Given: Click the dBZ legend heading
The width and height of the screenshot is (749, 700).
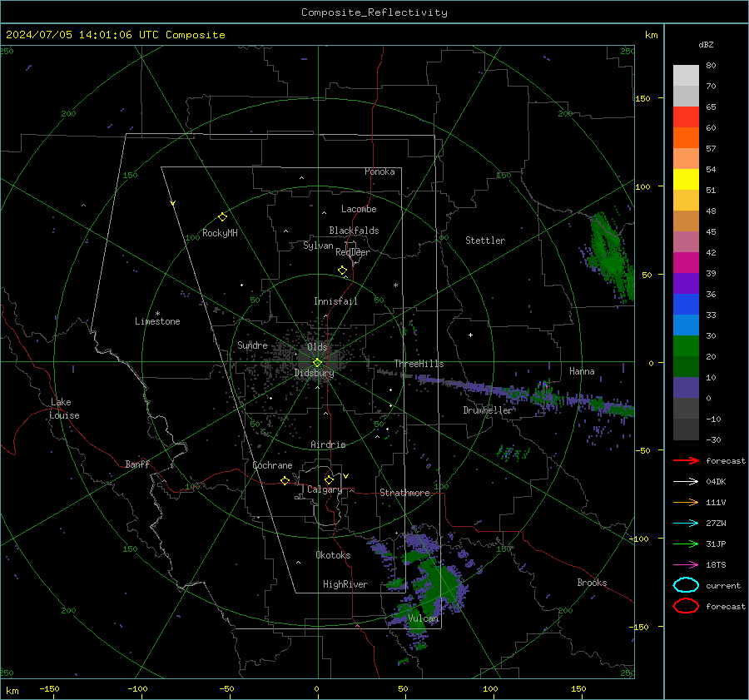Looking at the screenshot, I should coord(706,44).
